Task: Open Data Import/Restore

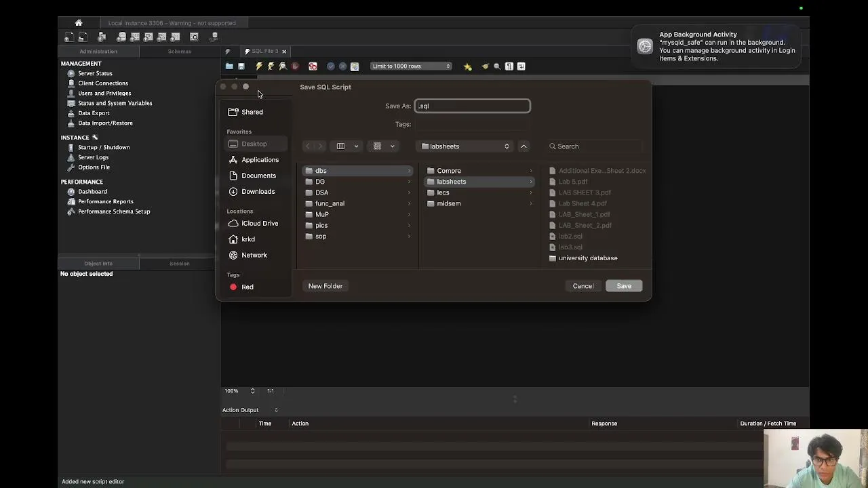Action: pyautogui.click(x=105, y=123)
